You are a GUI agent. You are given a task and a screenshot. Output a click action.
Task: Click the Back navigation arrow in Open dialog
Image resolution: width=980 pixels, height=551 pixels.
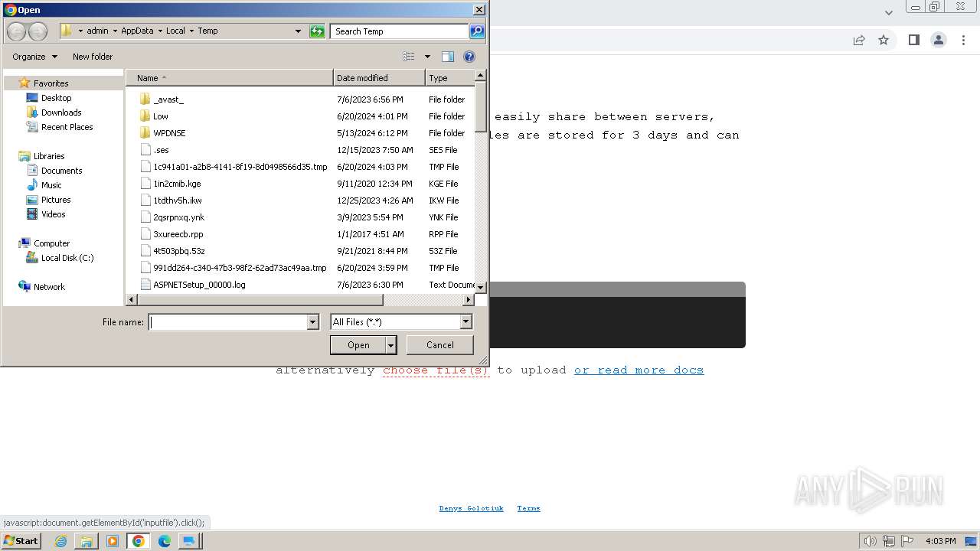pos(17,31)
